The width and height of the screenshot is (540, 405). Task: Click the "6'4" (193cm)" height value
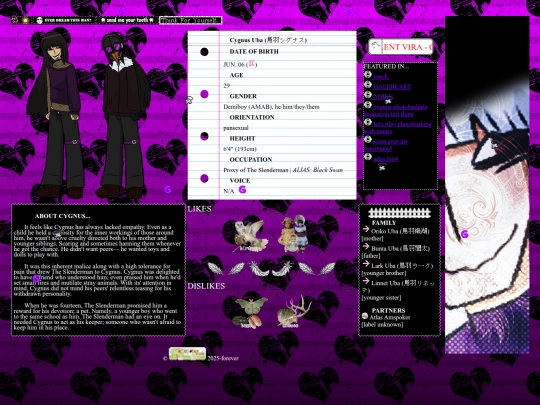(x=240, y=149)
